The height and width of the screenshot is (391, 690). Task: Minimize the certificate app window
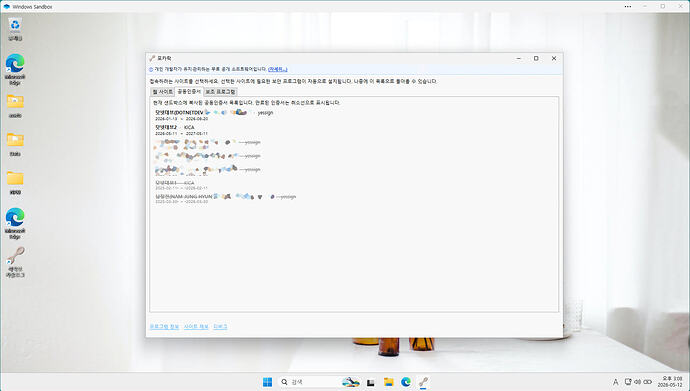click(x=519, y=58)
